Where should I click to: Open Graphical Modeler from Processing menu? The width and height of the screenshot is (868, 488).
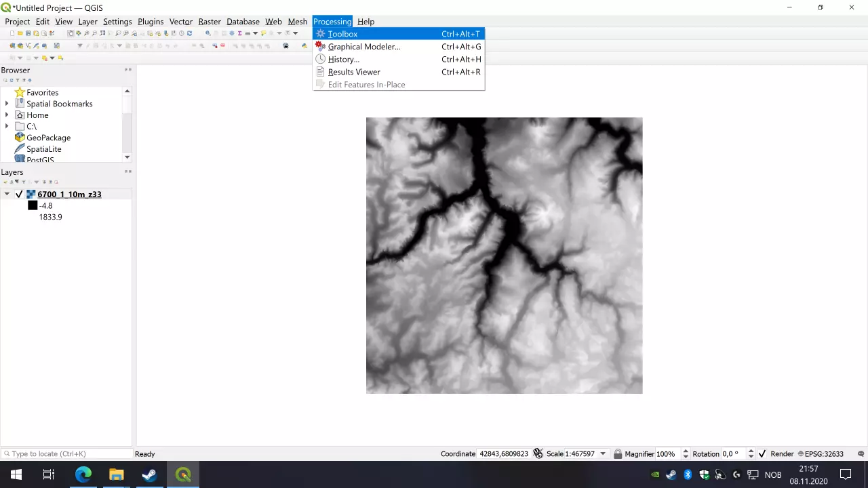pos(364,47)
